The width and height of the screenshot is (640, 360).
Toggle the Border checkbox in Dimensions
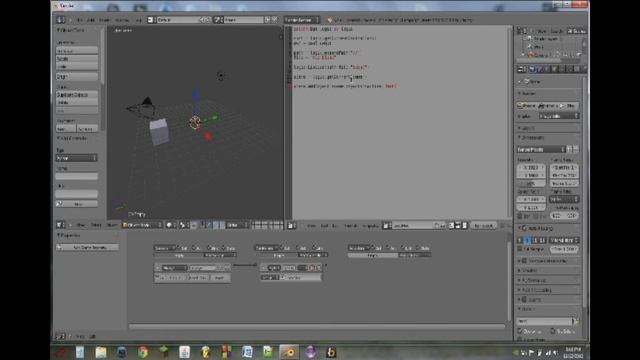(520, 216)
